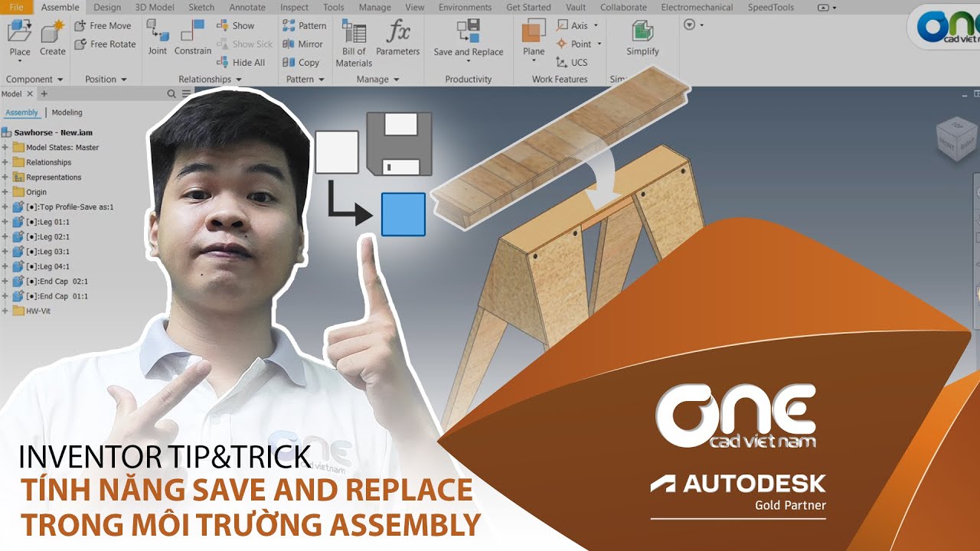Screen dimensions: 980x551
Task: Open the Component panel dropdown
Action: pyautogui.click(x=60, y=80)
